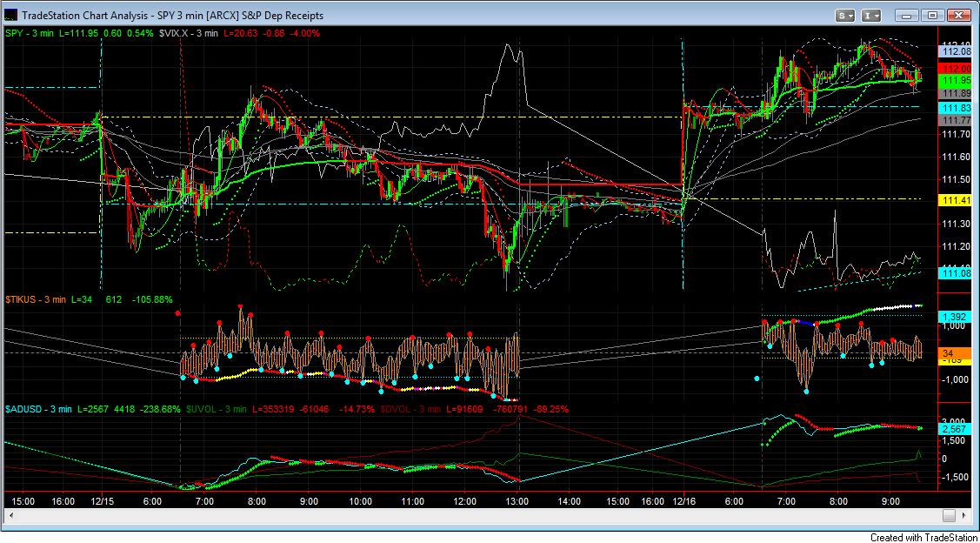Select the 'SPY - 3 min' status line label
980x543 pixels.
31,33
